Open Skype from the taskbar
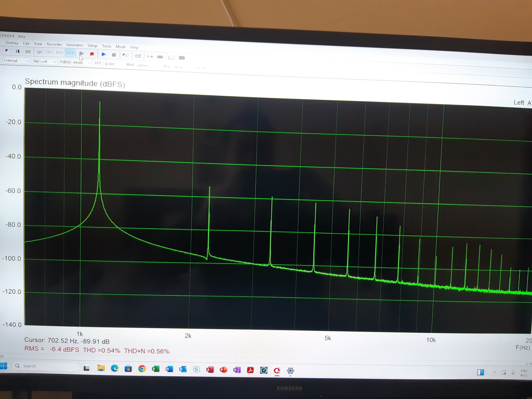The width and height of the screenshot is (532, 399). coord(196,369)
